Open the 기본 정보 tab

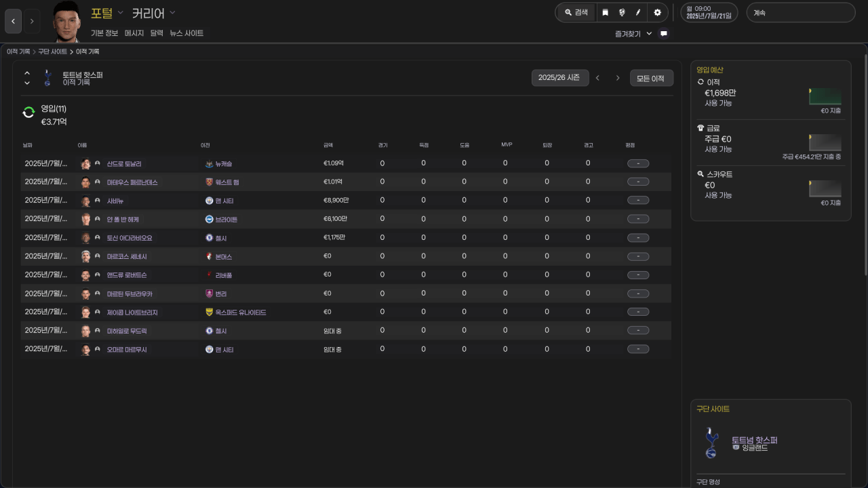(104, 33)
